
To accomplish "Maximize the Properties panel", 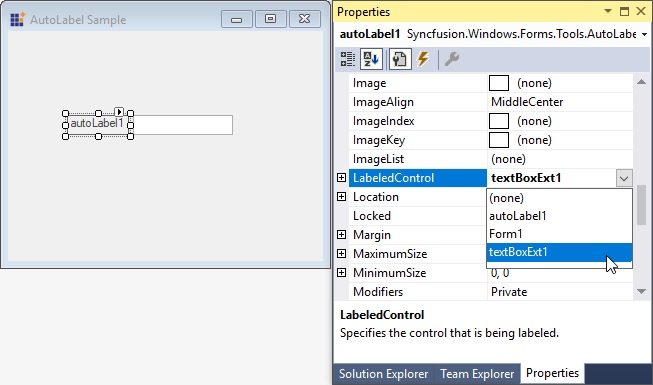I will pos(624,11).
